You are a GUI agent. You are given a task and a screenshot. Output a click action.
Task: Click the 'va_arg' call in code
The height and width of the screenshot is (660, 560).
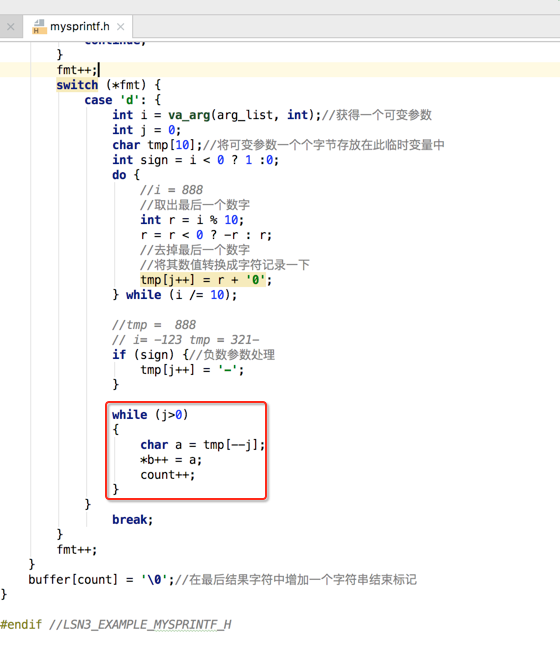tap(189, 115)
